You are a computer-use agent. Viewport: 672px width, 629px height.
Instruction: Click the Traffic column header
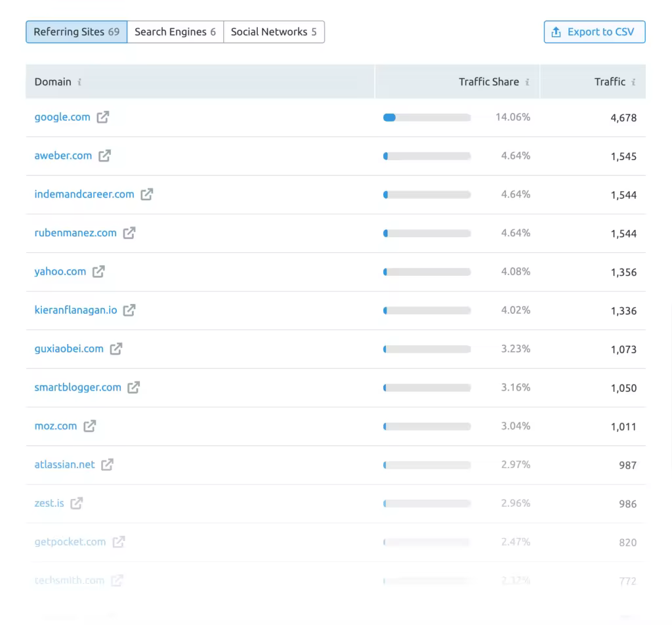pos(593,82)
